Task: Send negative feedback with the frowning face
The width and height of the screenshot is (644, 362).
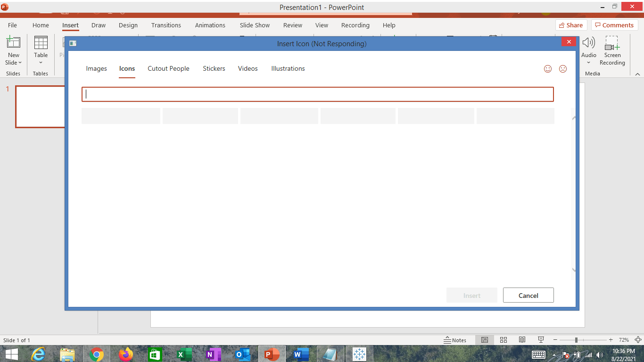Action: tap(562, 69)
